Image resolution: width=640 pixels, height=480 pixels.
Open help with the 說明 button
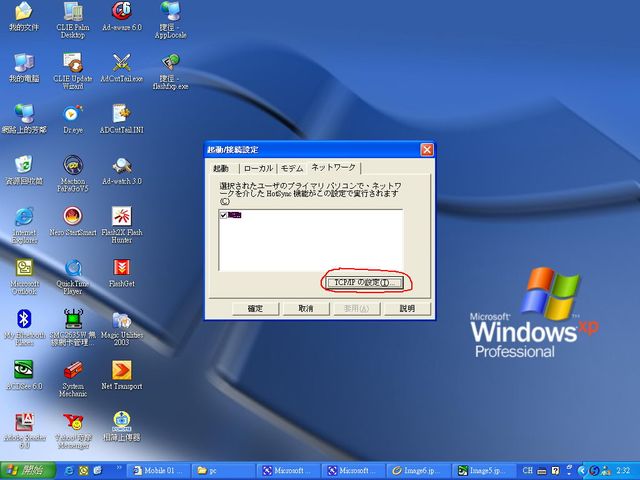(407, 309)
